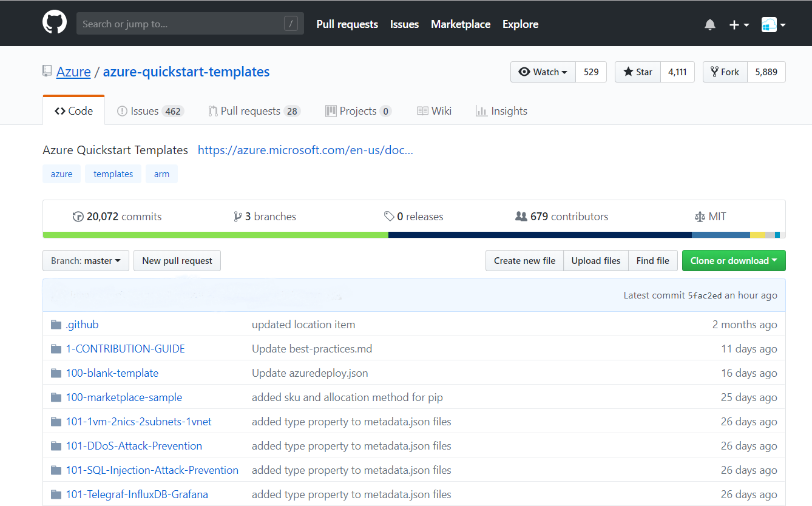Open the Azure organization link
This screenshot has height=506, width=812.
coord(73,72)
